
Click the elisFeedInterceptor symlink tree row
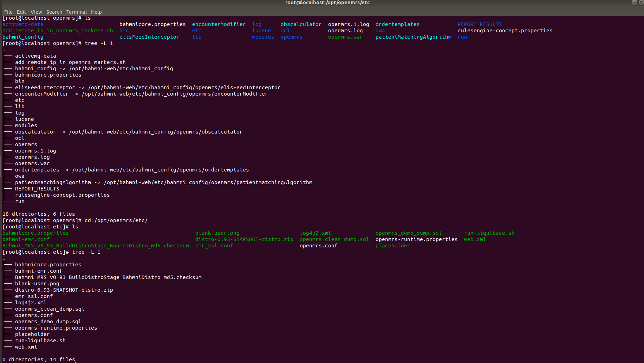pyautogui.click(x=148, y=87)
